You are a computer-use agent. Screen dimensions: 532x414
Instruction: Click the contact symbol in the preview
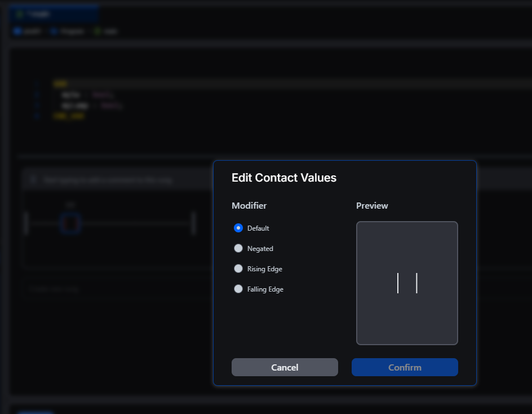[407, 283]
